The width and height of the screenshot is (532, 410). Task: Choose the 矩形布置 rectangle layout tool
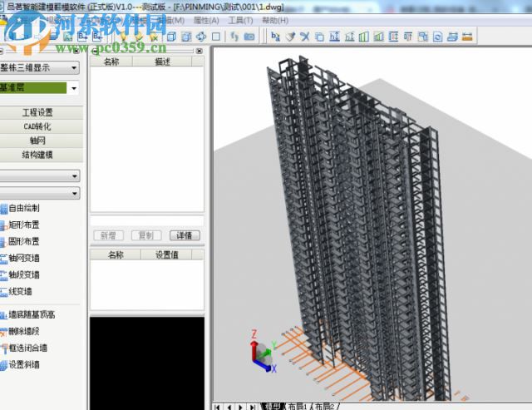[x=23, y=225]
